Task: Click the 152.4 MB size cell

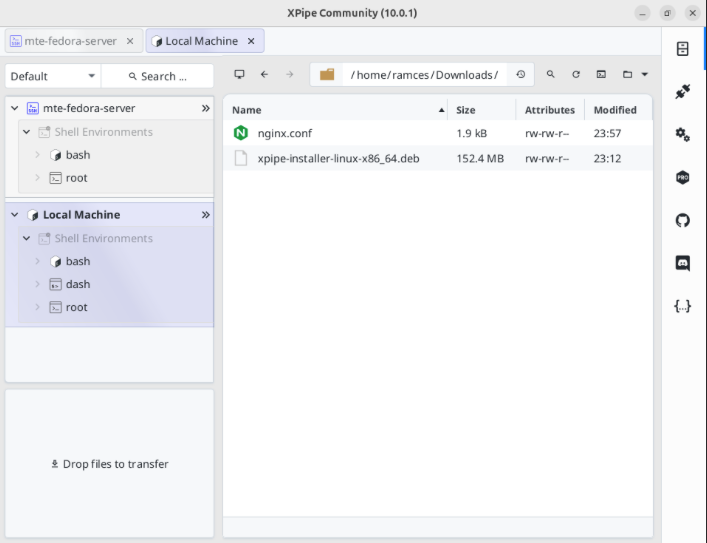Action: tap(480, 158)
